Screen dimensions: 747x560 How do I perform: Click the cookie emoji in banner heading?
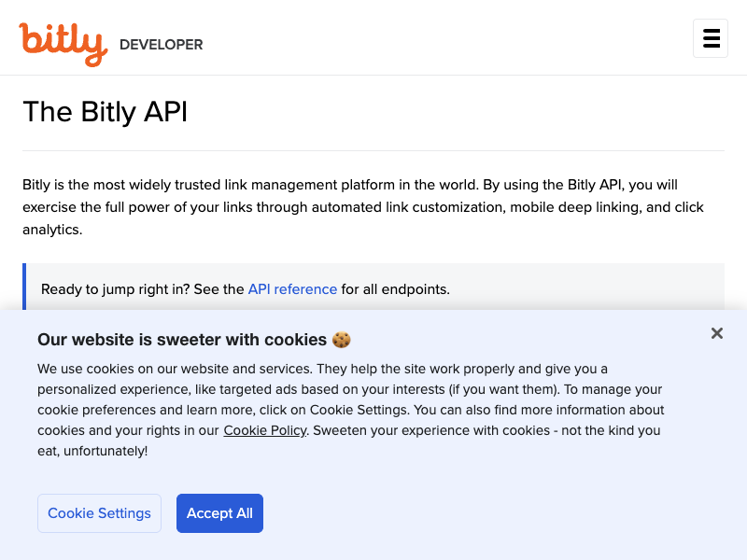click(x=341, y=340)
